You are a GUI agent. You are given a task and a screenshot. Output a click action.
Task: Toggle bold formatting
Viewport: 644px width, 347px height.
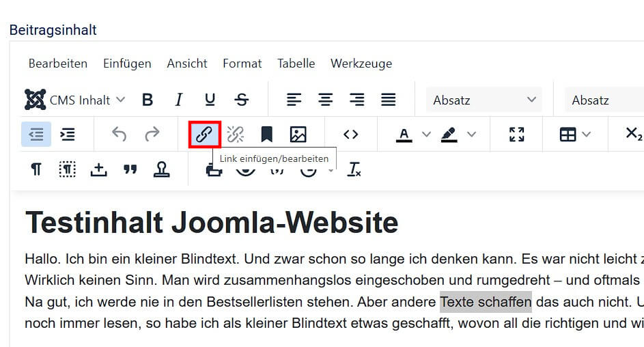click(148, 100)
